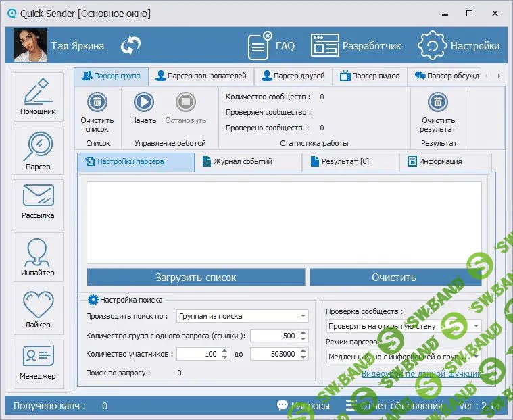Click the Настройка поиска gear icon
The height and width of the screenshot is (420, 513).
[93, 300]
